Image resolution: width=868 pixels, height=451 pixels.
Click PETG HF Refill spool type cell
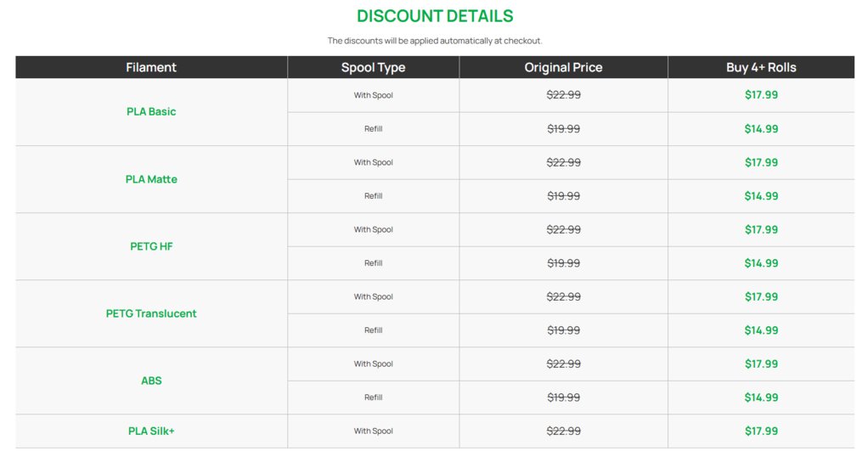coord(373,263)
